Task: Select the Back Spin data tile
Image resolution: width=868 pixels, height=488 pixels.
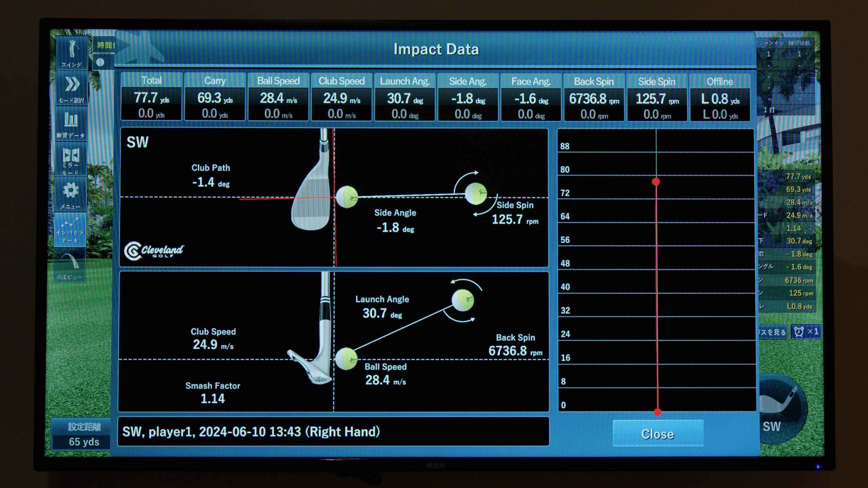Action: [594, 98]
